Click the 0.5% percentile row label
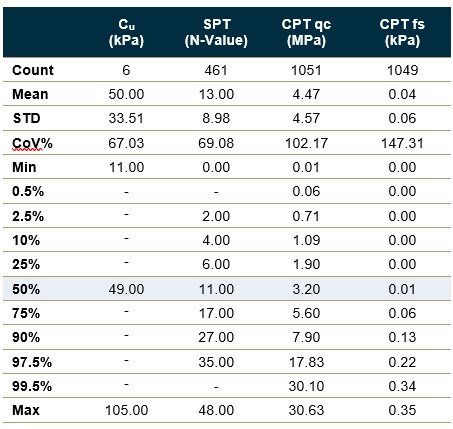Viewport: 453px width, 429px height. pos(28,192)
